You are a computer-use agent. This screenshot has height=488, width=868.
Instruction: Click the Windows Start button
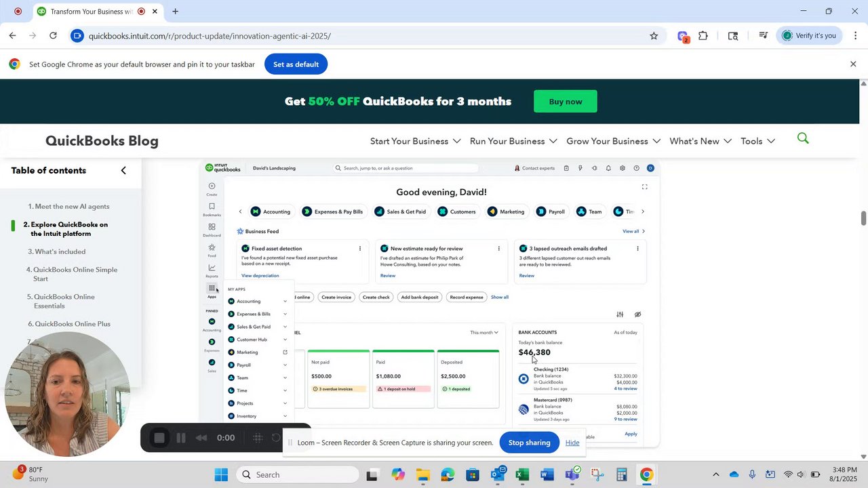[x=221, y=474]
